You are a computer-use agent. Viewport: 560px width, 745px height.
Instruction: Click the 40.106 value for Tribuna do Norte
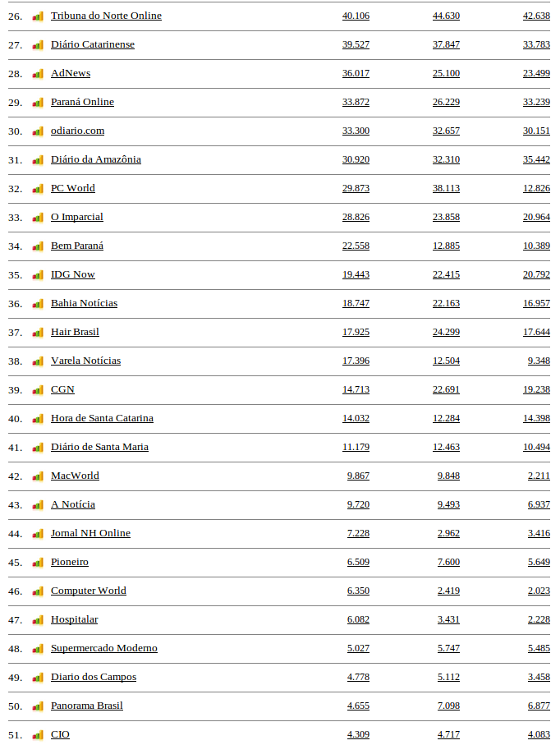pos(356,16)
